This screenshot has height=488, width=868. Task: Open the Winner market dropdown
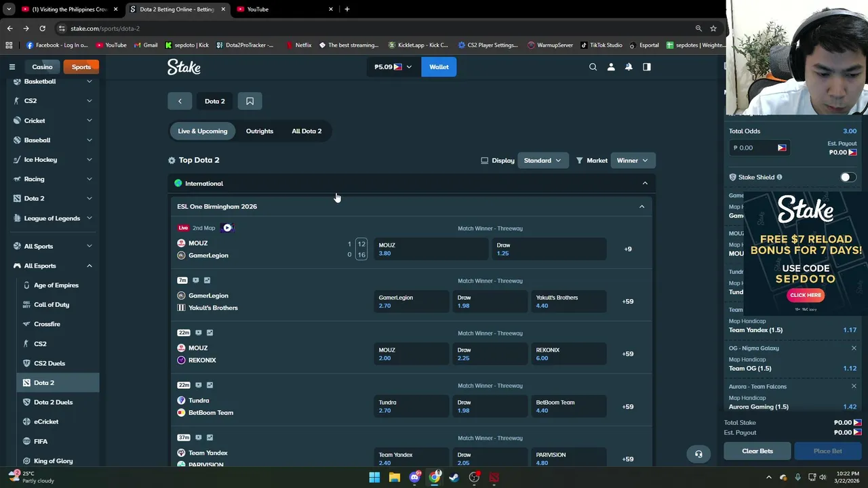632,161
